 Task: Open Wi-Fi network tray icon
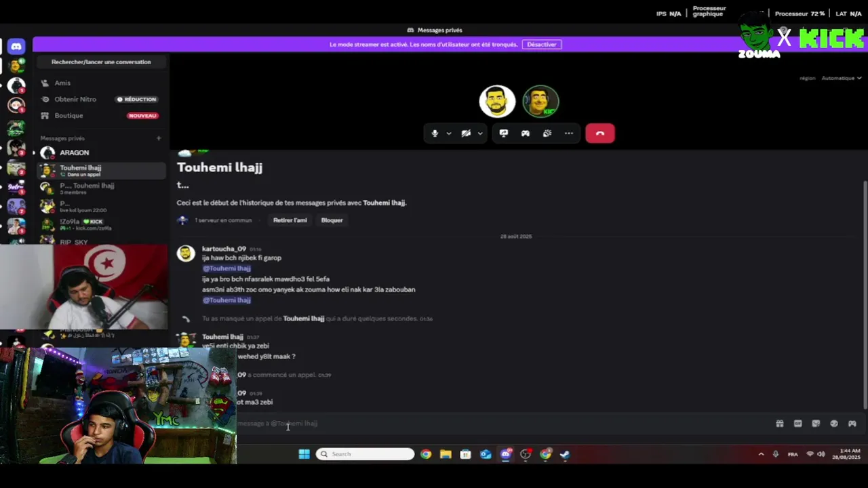coord(810,454)
